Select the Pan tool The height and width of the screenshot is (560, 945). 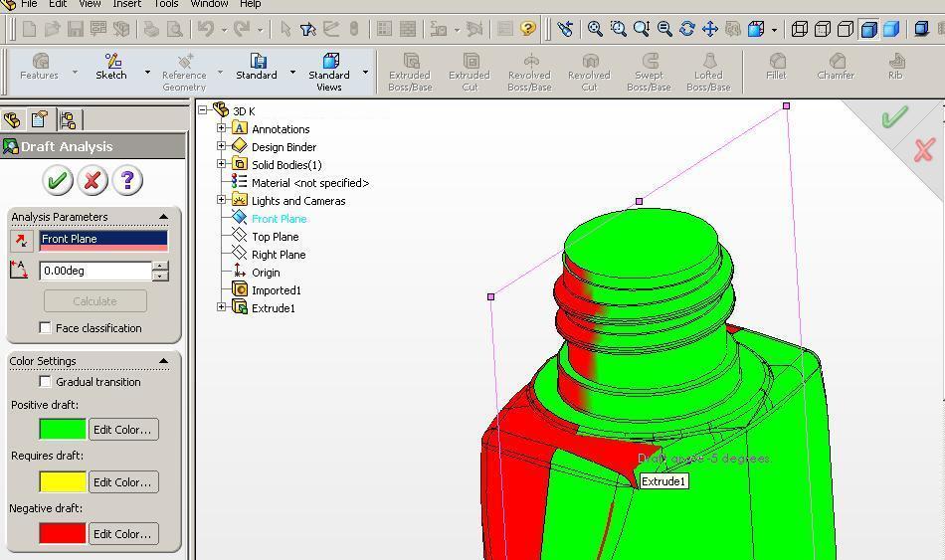(710, 28)
